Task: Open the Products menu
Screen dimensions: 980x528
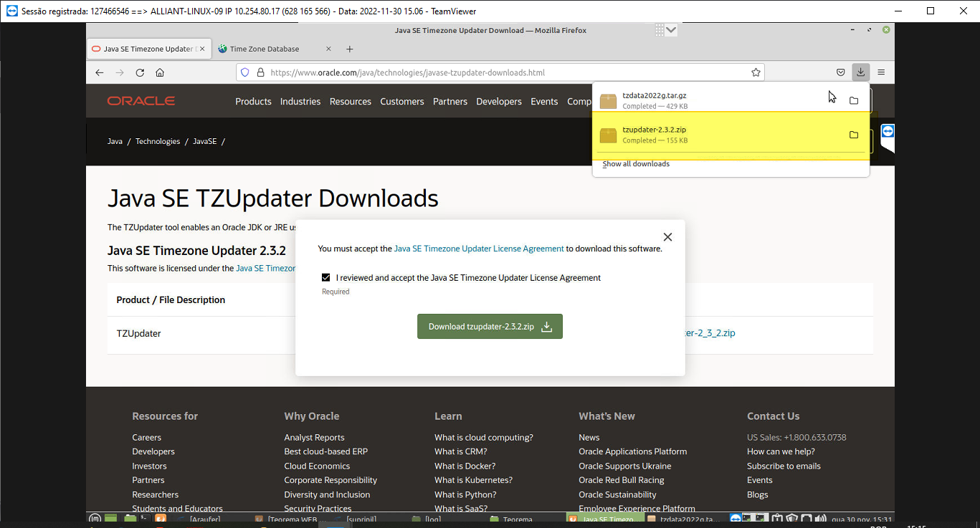Action: (x=253, y=102)
